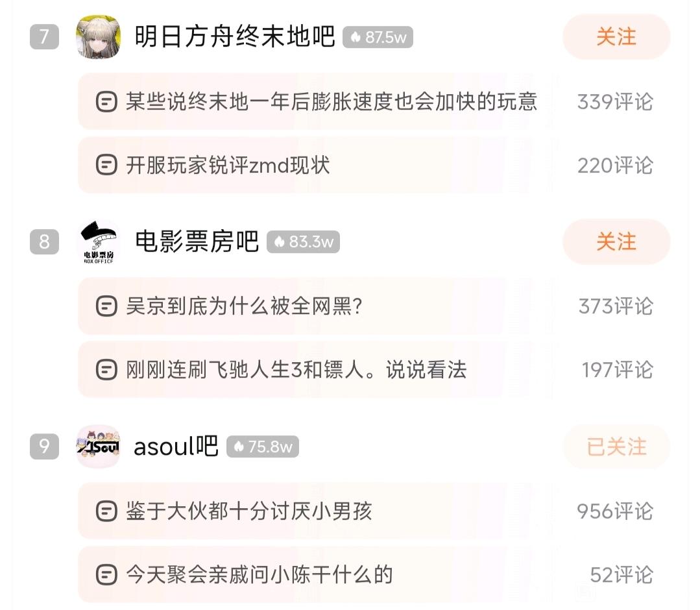This screenshot has height=610, width=700.
Task: Click post icon beside 今天聚会亲戚问小陈 thread
Action: coord(106,574)
